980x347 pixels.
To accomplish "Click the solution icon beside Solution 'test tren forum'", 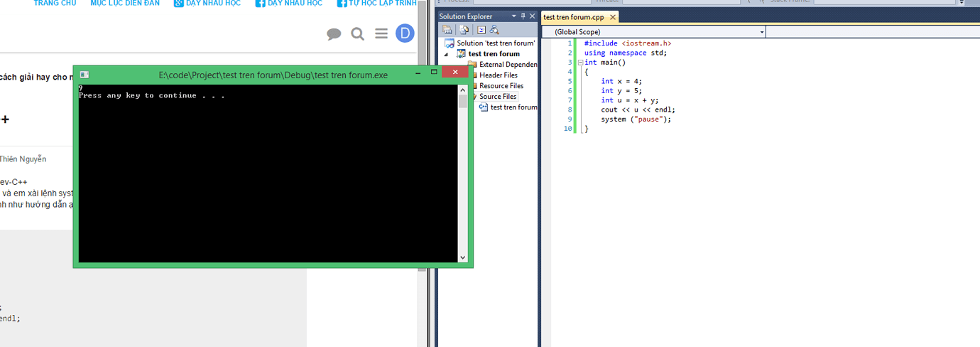I will [x=450, y=43].
